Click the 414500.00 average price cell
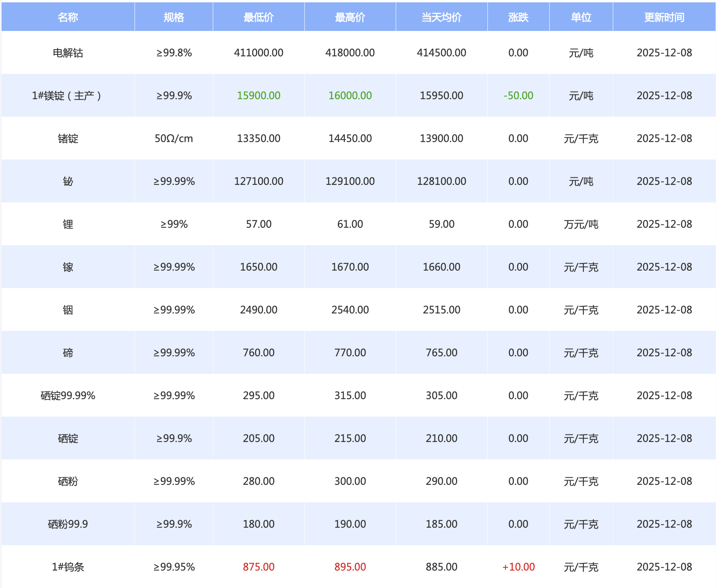Viewport: 716px width, 588px height. 441,53
